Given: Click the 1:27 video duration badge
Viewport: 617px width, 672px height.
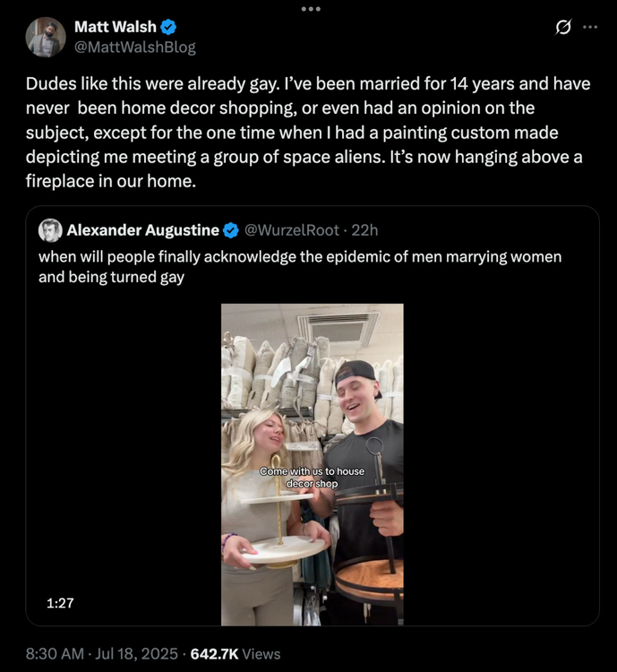Looking at the screenshot, I should [x=60, y=604].
